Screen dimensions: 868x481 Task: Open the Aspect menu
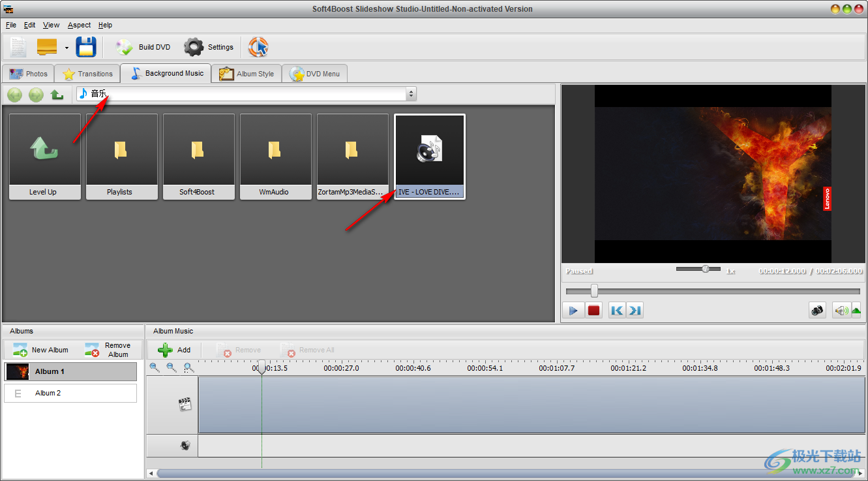point(80,25)
